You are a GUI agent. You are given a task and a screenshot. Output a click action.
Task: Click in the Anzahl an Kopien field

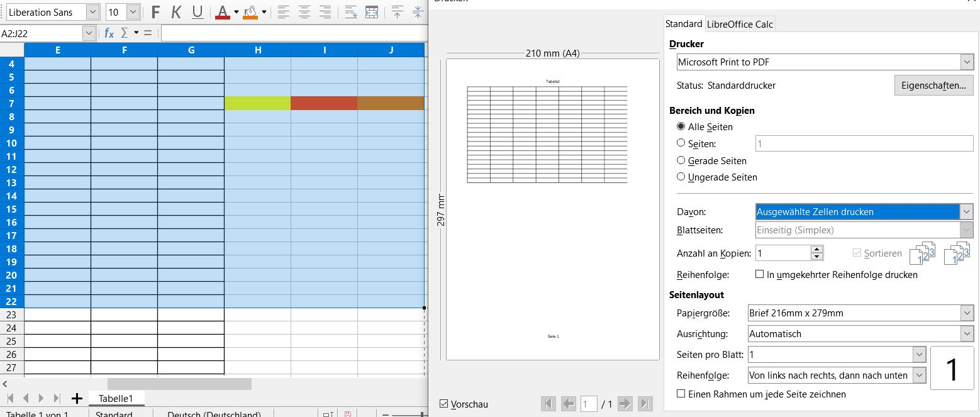click(x=782, y=253)
